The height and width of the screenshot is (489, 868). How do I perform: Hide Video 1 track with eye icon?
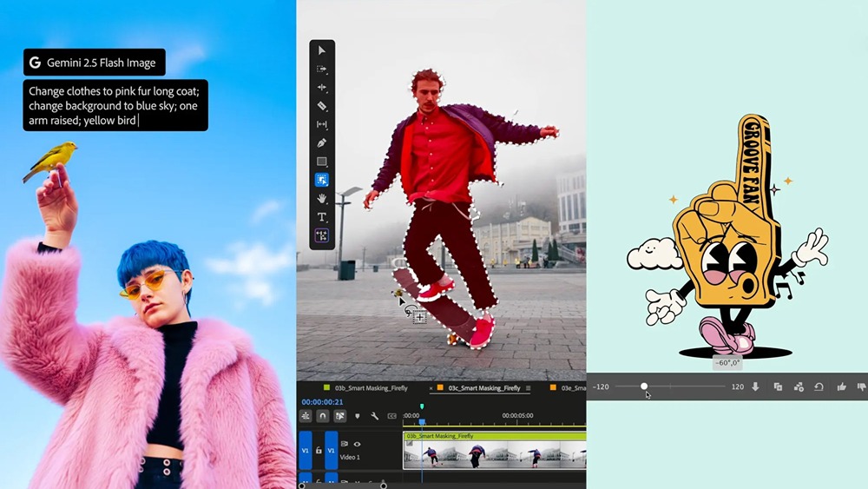(357, 444)
